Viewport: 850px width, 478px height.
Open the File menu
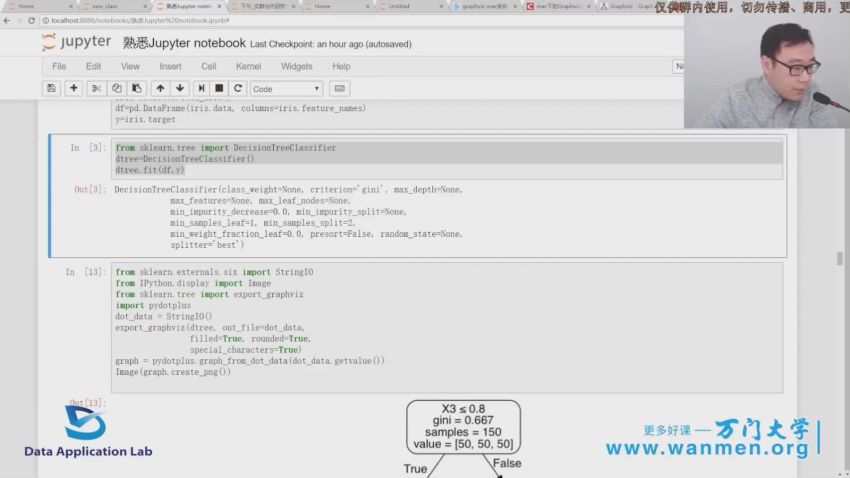pos(59,66)
